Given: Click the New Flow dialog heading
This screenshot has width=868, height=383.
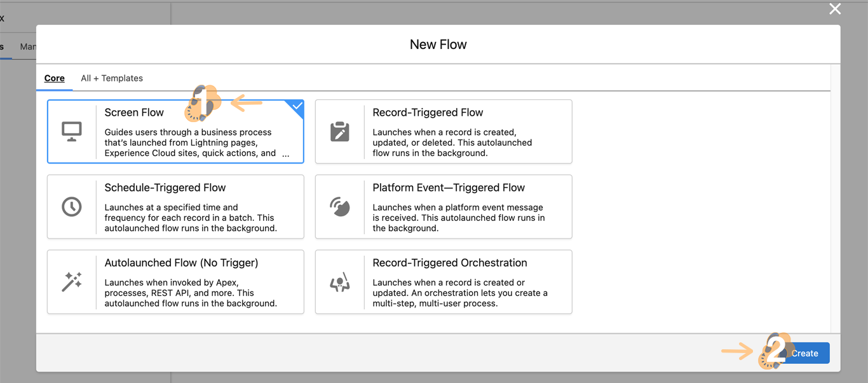Looking at the screenshot, I should (438, 45).
